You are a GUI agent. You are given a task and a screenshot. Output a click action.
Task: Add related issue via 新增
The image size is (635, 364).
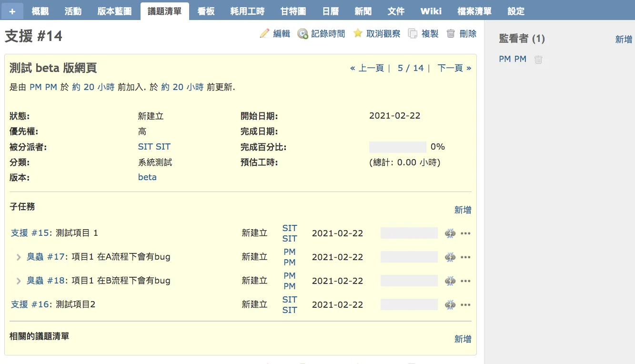(463, 339)
